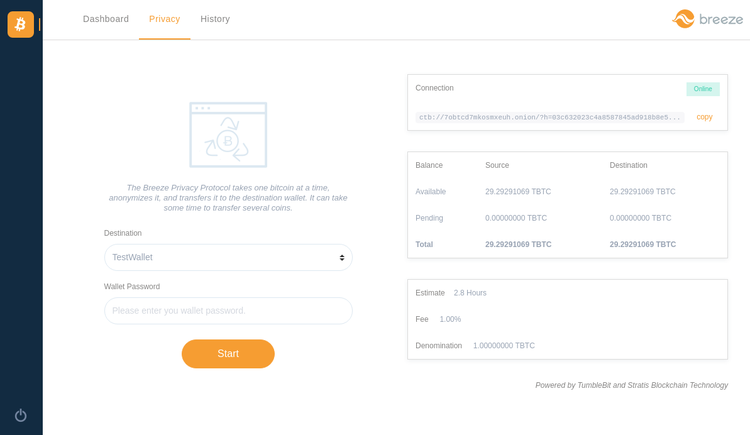Screen dimensions: 750x435
Task: Click Source pending 0.00000000 TBTC
Action: click(516, 218)
